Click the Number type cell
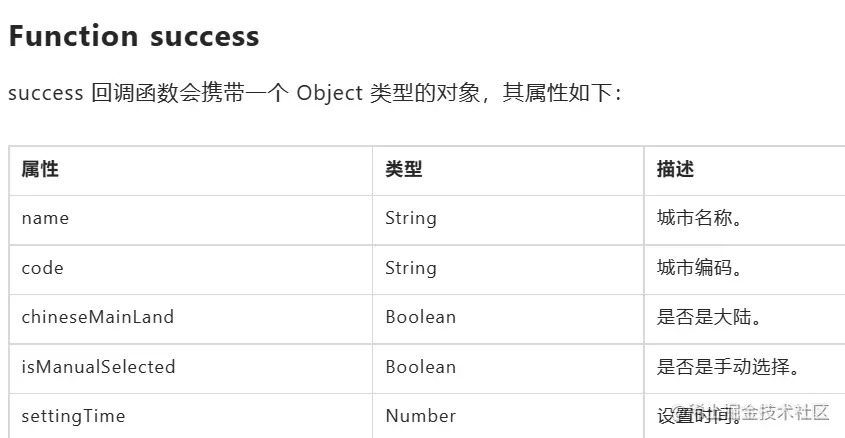Screen dimensions: 845x438 (420, 416)
